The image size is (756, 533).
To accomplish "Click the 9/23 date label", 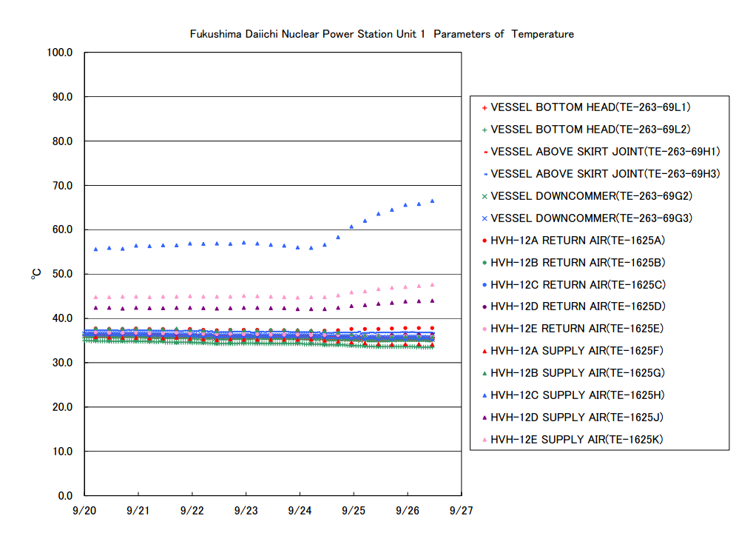I will point(246,511).
